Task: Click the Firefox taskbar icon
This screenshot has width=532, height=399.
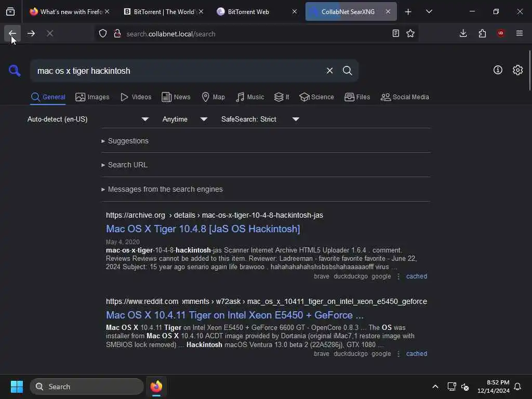Action: [156, 387]
